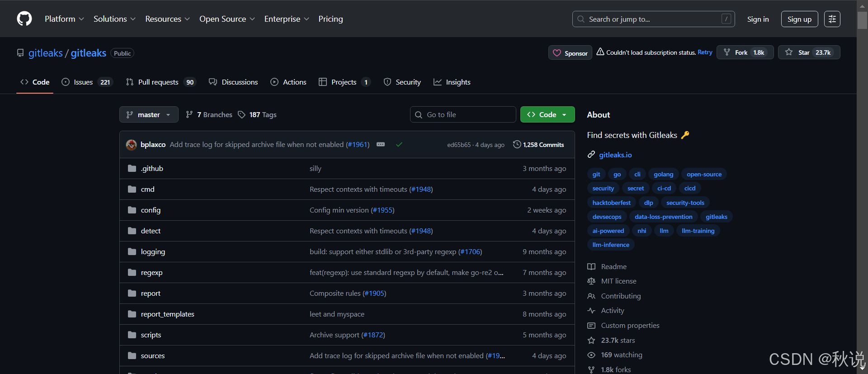Screen dimensions: 868x374
Task: Fork the repository
Action: [745, 52]
